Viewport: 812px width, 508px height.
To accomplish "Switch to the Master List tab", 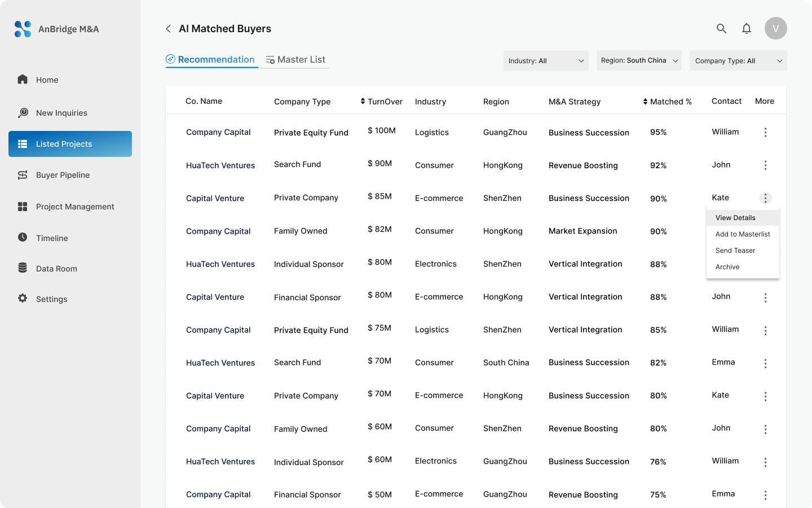I will click(295, 60).
